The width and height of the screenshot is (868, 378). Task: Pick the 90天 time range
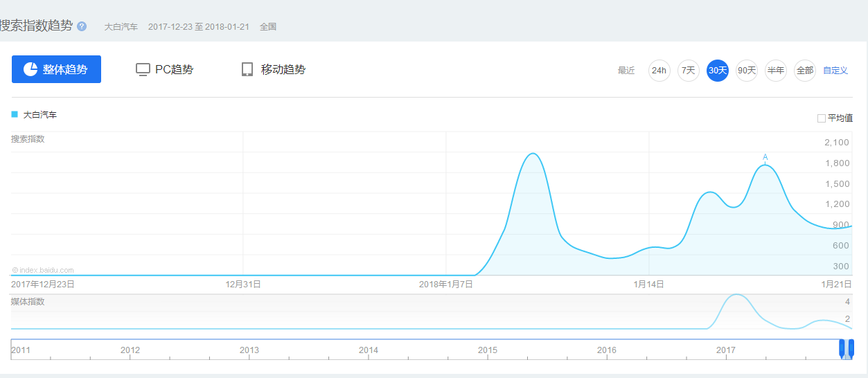click(x=746, y=71)
